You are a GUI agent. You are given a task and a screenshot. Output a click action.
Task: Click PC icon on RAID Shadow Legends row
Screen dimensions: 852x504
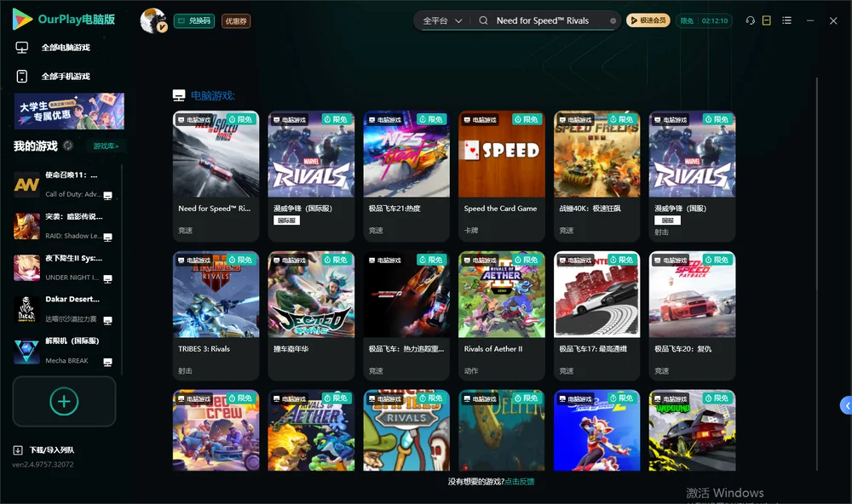tap(107, 238)
